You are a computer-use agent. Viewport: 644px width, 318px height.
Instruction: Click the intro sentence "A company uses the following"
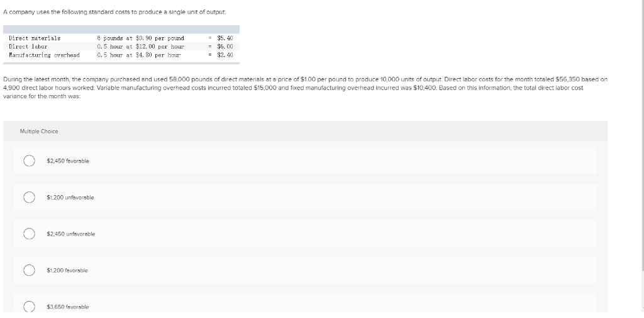pyautogui.click(x=114, y=12)
